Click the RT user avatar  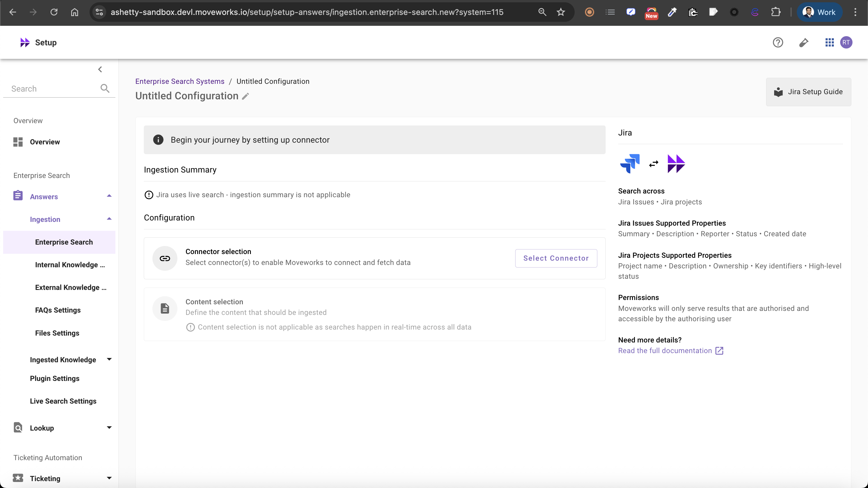click(846, 42)
